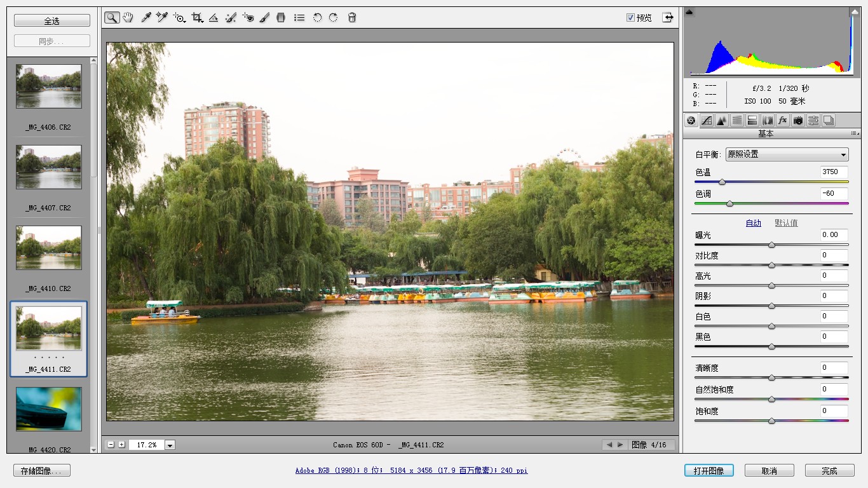This screenshot has width=868, height=488.
Task: Click the 自然饱和度 vibrance slider handle
Action: tap(771, 399)
